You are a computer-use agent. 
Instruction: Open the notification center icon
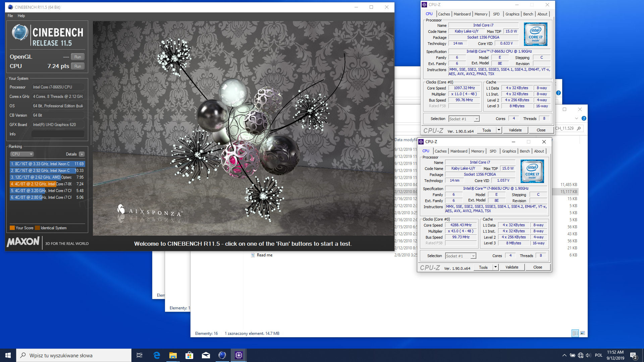(x=634, y=355)
